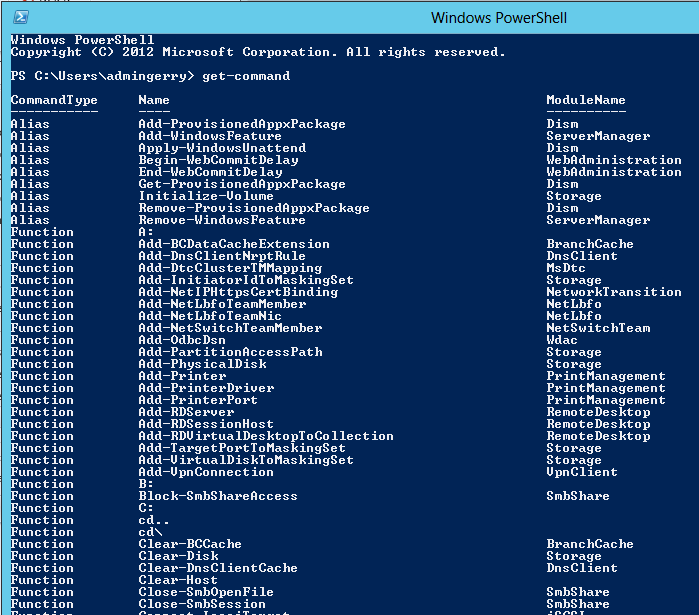Click the PowerShell icon in title bar
The image size is (699, 615).
pyautogui.click(x=21, y=17)
